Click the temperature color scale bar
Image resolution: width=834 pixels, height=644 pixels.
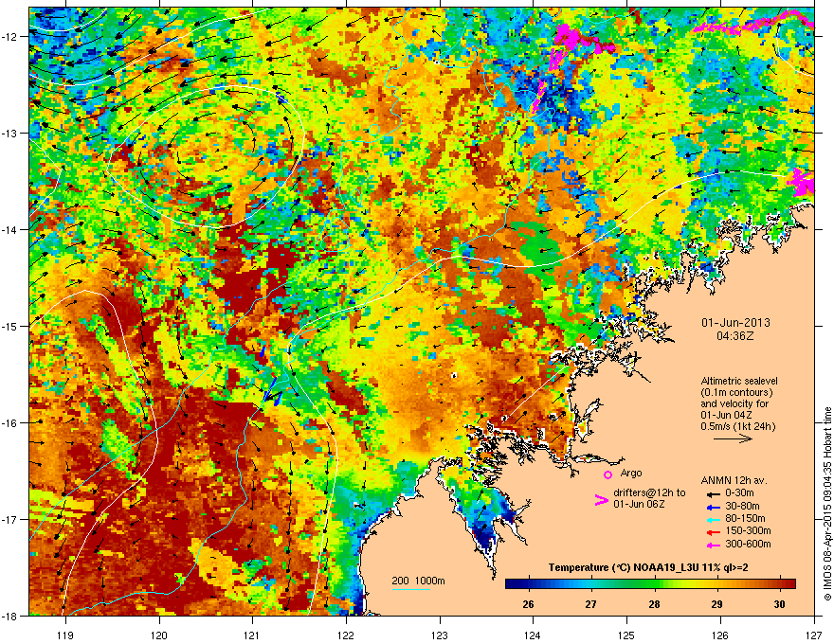point(650,583)
